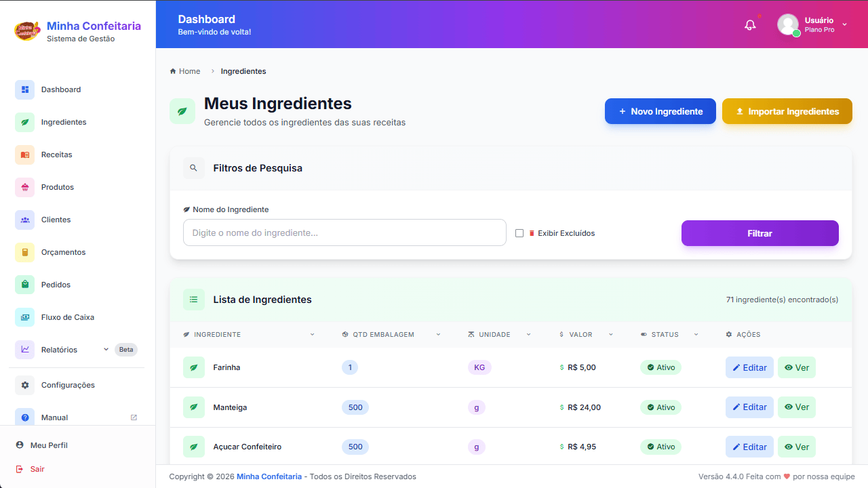868x488 pixels.
Task: Open Configurações gear icon in sidebar
Action: pos(25,385)
